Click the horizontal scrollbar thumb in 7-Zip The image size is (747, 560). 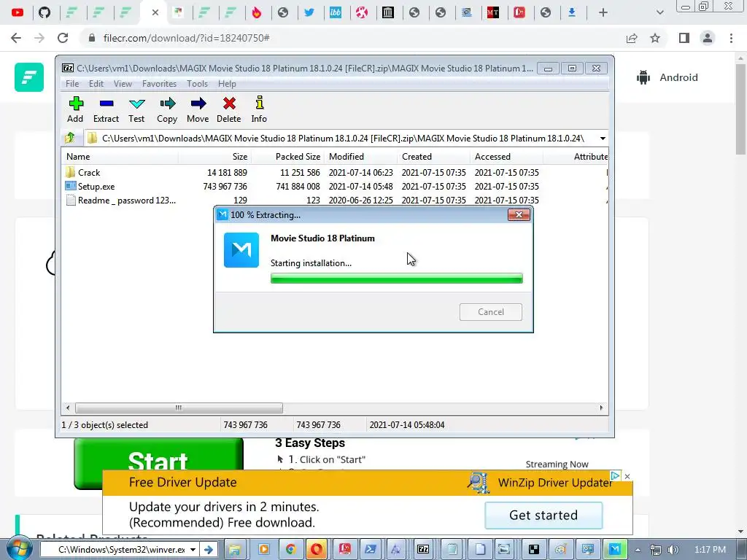click(179, 408)
